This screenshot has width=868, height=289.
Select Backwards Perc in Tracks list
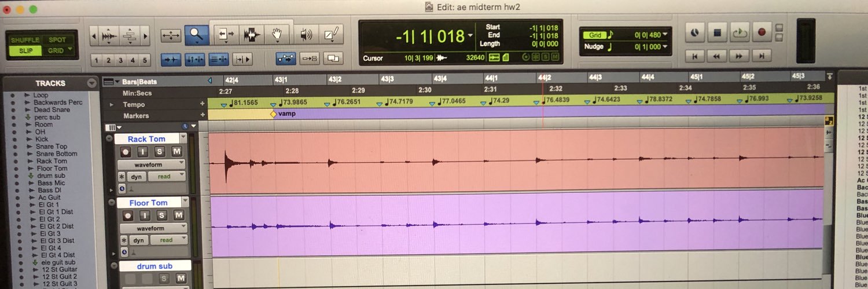tap(57, 103)
